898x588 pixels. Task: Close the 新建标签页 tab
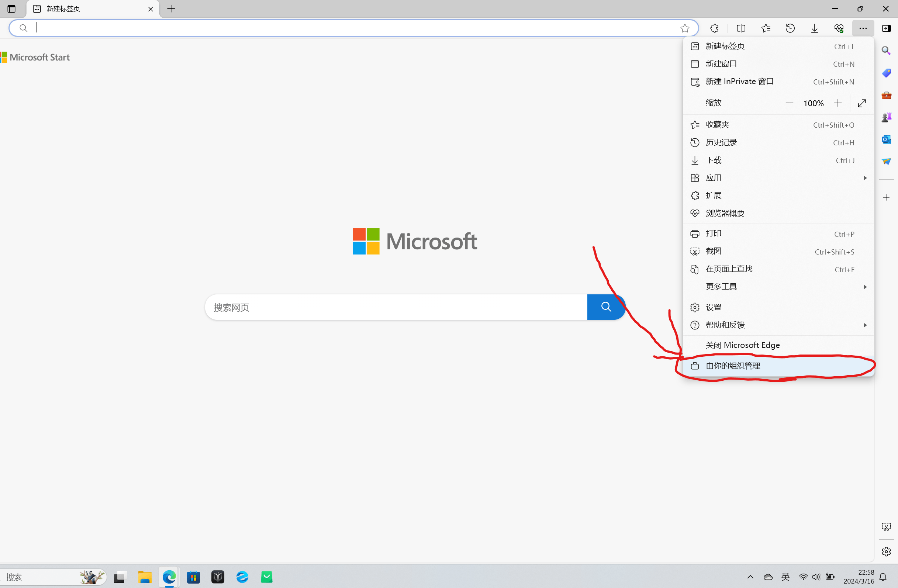(x=151, y=9)
